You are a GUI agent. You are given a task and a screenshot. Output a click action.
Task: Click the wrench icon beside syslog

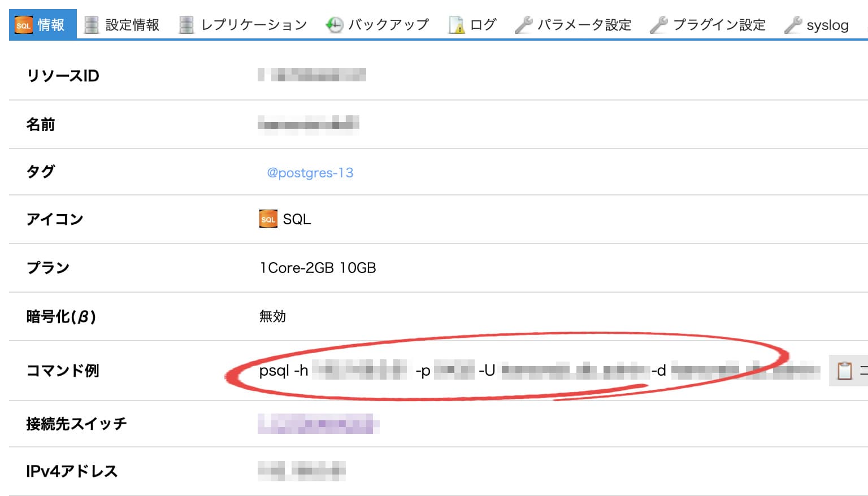pyautogui.click(x=793, y=25)
